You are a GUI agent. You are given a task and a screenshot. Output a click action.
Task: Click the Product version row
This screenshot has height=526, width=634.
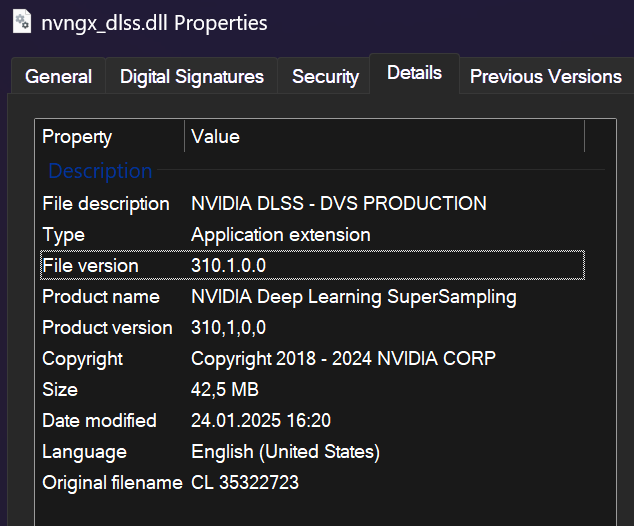pyautogui.click(x=107, y=328)
